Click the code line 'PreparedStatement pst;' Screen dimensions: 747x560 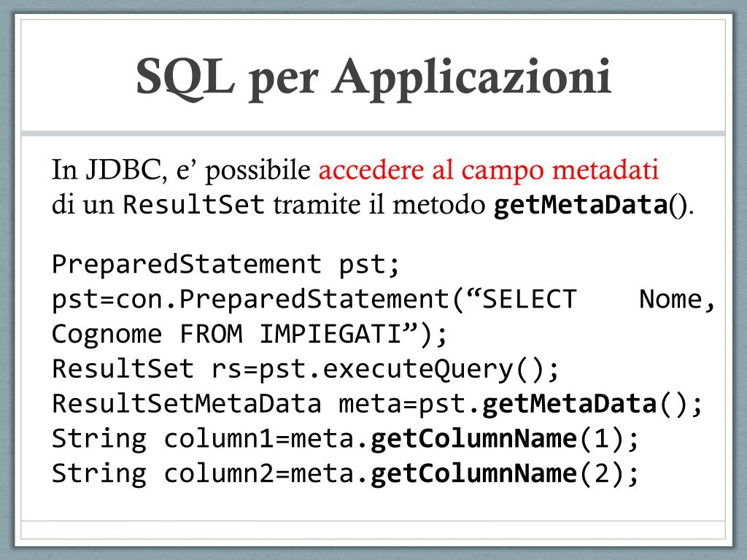[225, 265]
